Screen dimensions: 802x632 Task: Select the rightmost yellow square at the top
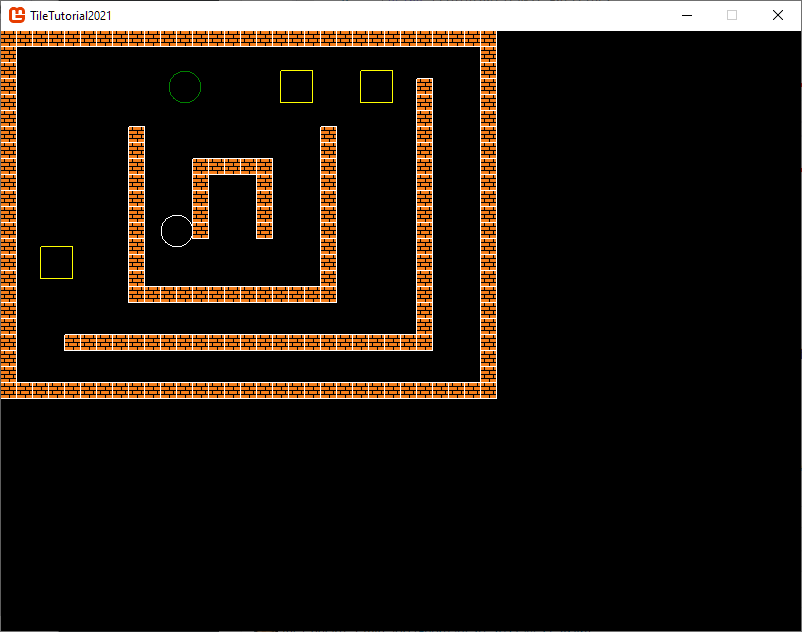(376, 87)
